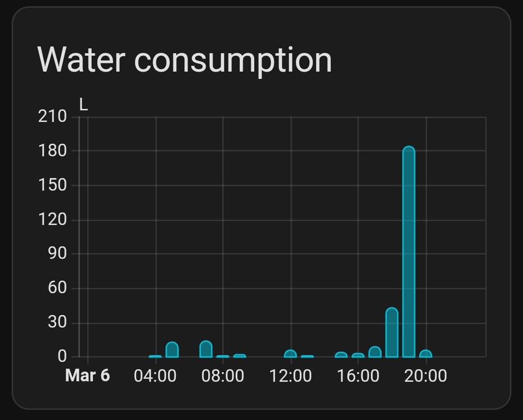
Task: Click the Water consumption card title
Action: coord(185,60)
